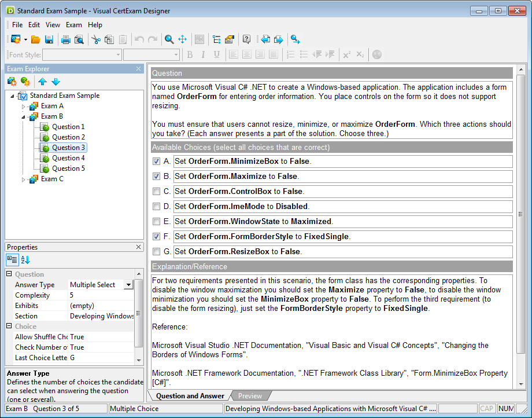The image size is (532, 418).
Task: Click the magnifying glass Find icon
Action: click(x=169, y=39)
